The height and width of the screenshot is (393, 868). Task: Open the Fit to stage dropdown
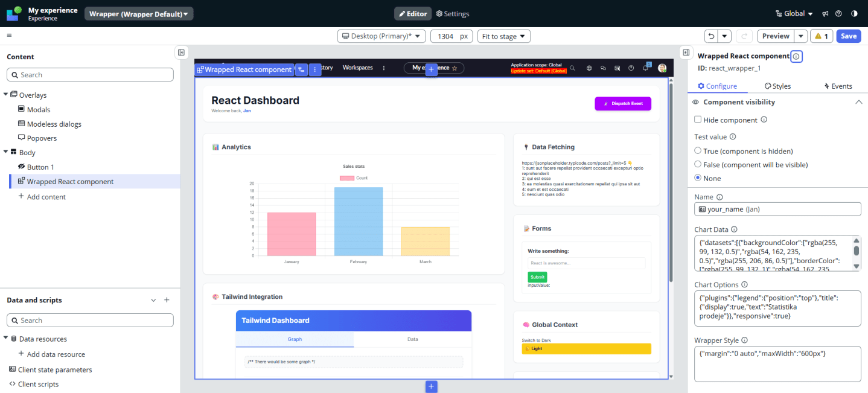coord(503,36)
